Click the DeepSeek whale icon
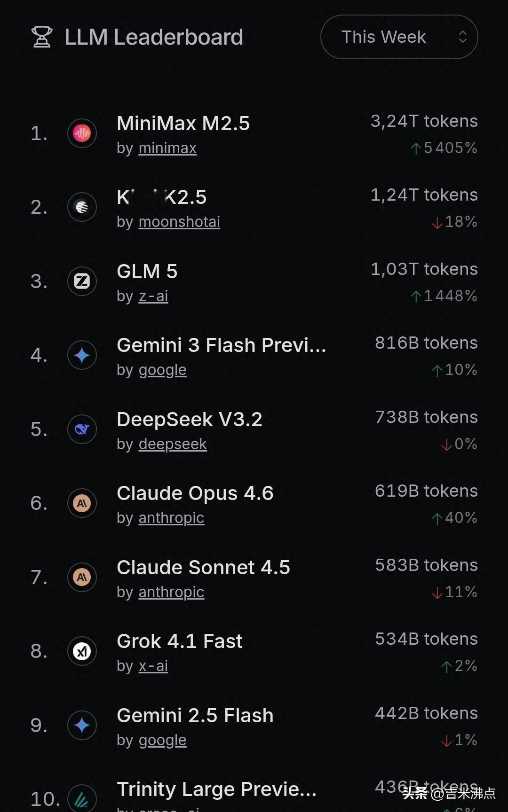Viewport: 508px width, 812px height. (x=82, y=429)
